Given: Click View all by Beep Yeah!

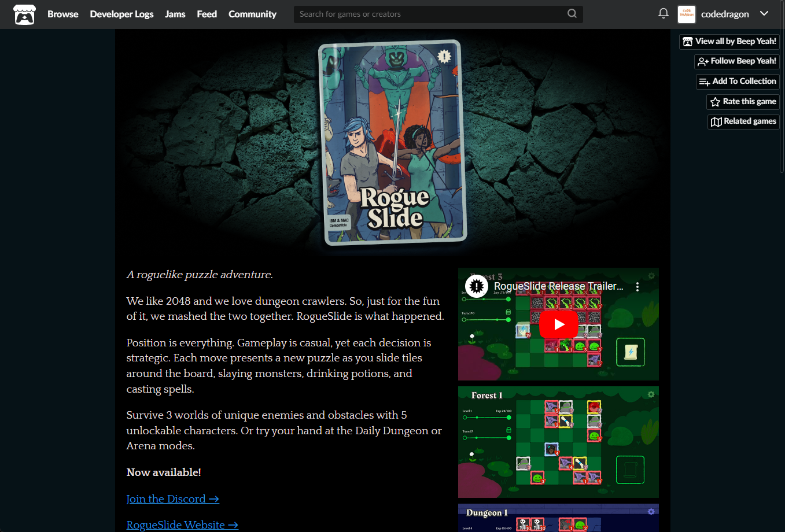Looking at the screenshot, I should 729,42.
